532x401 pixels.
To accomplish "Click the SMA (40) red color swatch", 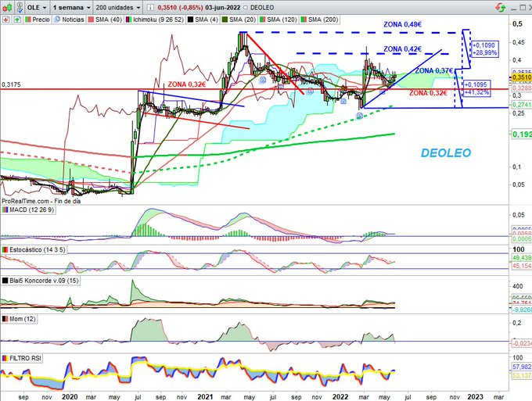I will (x=91, y=20).
